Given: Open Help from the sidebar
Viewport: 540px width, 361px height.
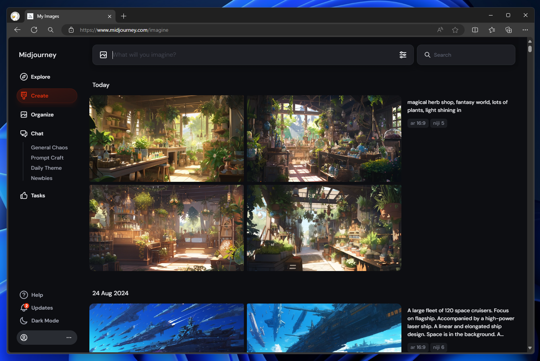Looking at the screenshot, I should [31, 295].
